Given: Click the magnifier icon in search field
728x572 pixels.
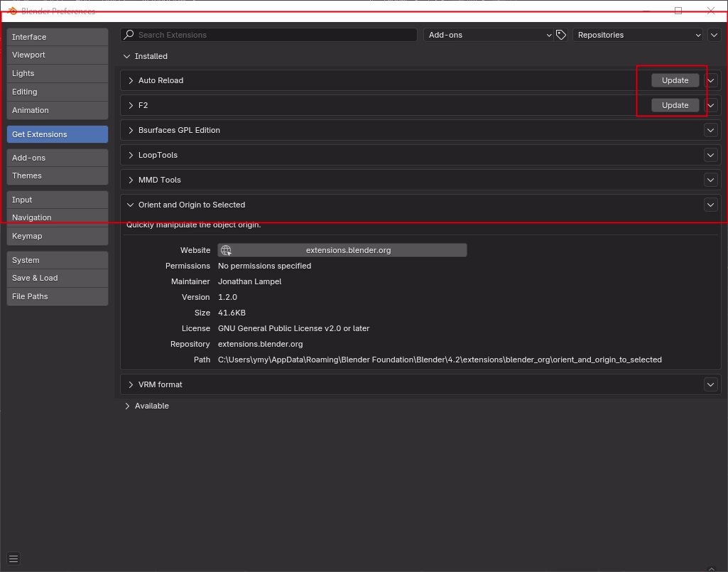Looking at the screenshot, I should tap(129, 35).
